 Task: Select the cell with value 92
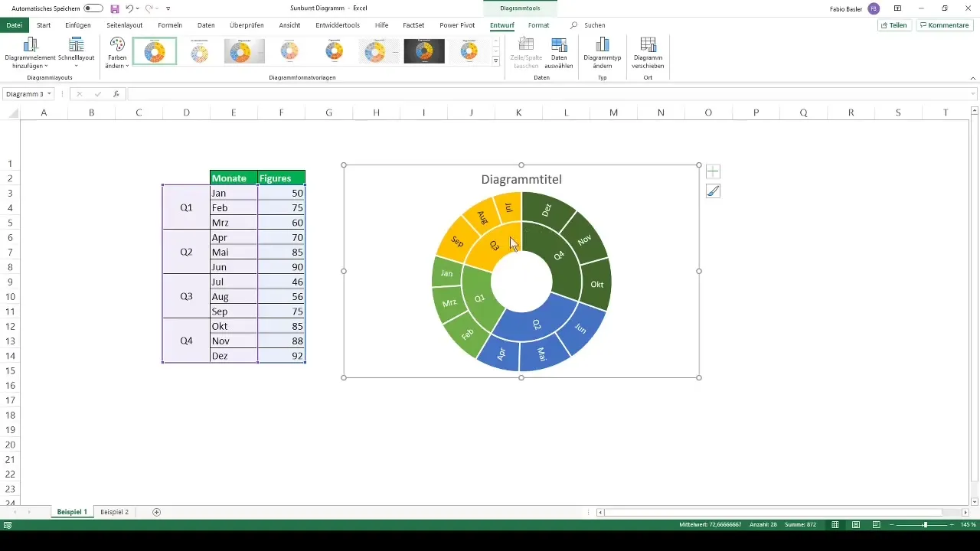click(281, 356)
